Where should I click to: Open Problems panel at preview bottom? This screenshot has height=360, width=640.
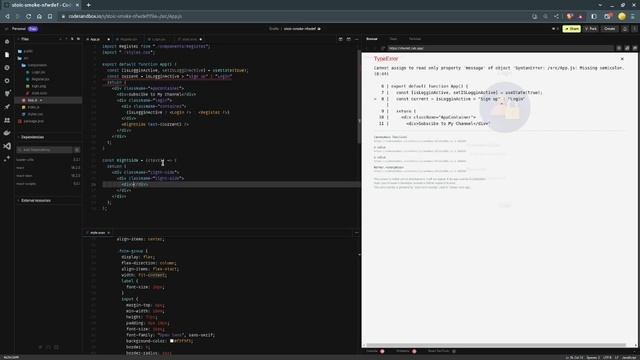(x=402, y=351)
